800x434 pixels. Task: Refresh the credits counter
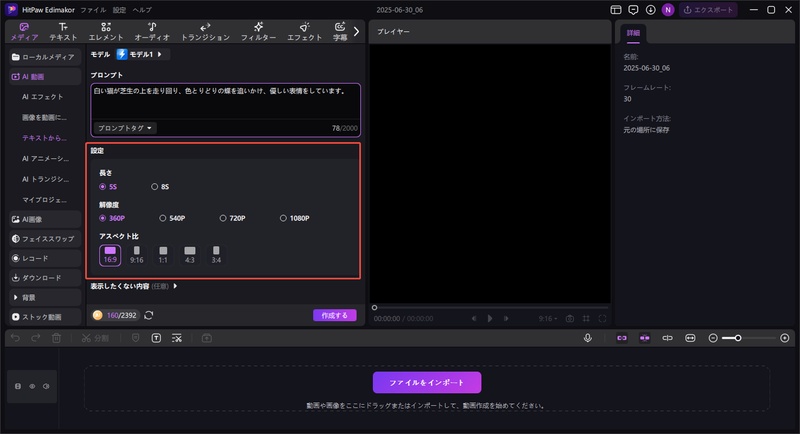pos(148,316)
